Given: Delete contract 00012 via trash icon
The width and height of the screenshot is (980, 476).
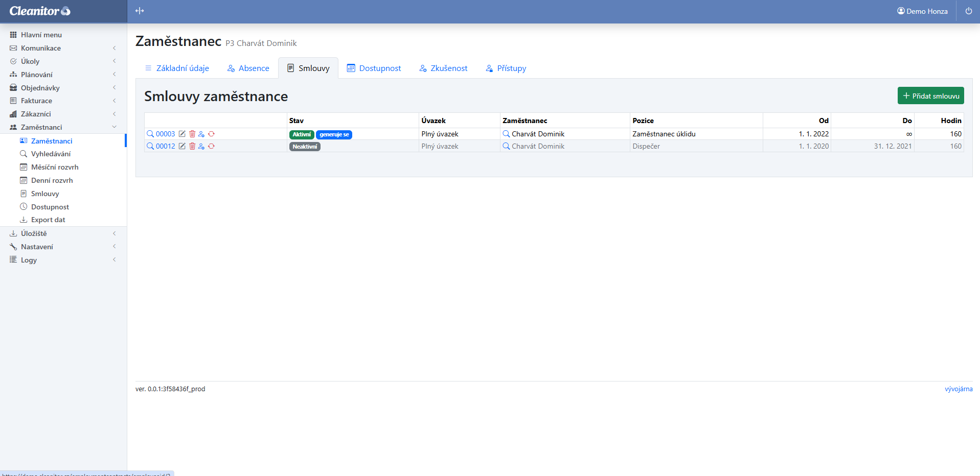Looking at the screenshot, I should [192, 146].
